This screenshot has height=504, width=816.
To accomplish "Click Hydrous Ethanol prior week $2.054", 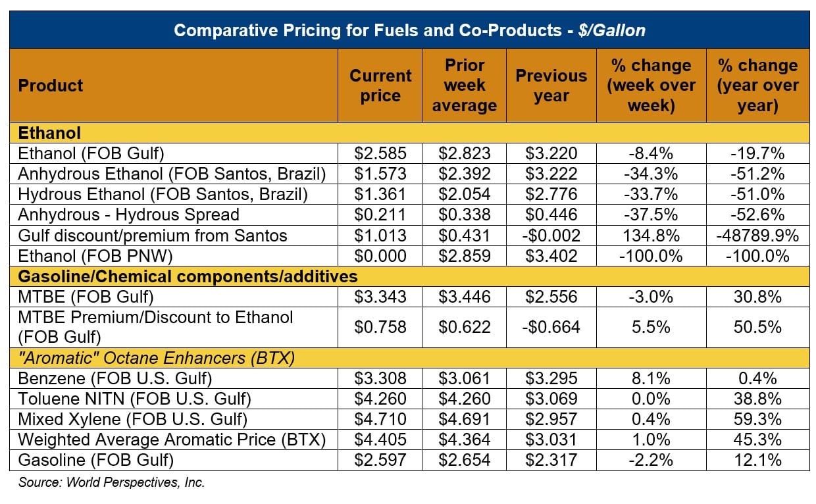I will pos(464,195).
